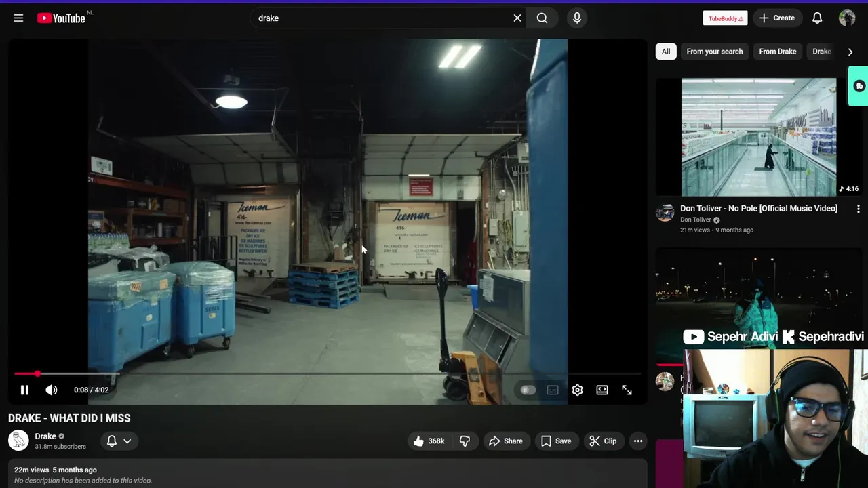Mute the video volume
The image size is (868, 488).
(x=52, y=390)
